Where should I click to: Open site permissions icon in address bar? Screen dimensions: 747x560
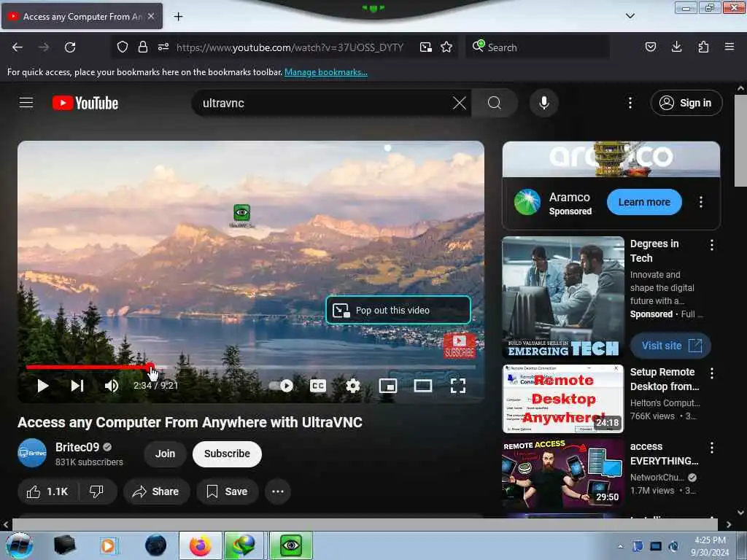point(163,47)
